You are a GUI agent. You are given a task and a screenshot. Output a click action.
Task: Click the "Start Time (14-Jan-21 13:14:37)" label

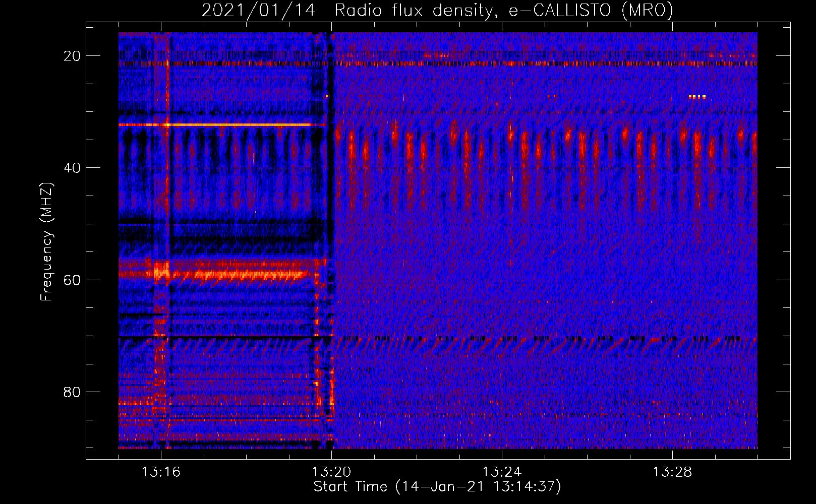[437, 487]
